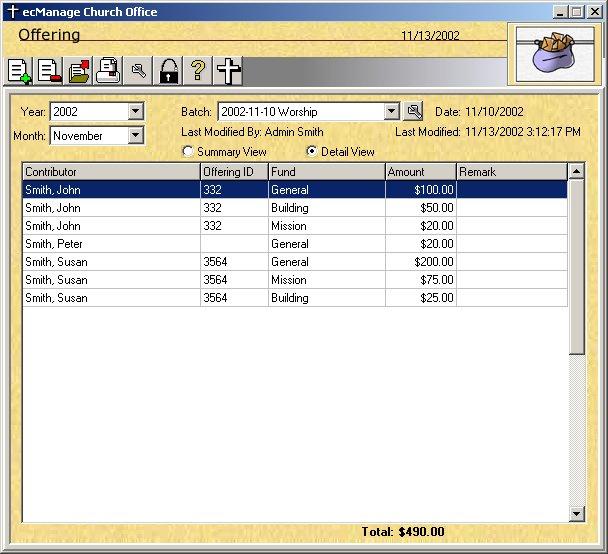Click the $75.00 amount cell

coord(421,280)
